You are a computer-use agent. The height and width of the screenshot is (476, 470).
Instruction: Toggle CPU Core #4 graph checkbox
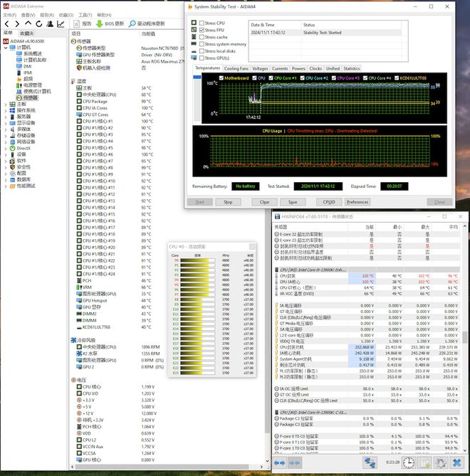tap(365, 78)
